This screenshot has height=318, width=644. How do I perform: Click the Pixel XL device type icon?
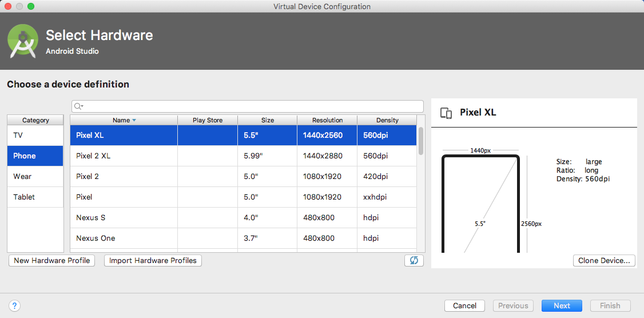(446, 113)
